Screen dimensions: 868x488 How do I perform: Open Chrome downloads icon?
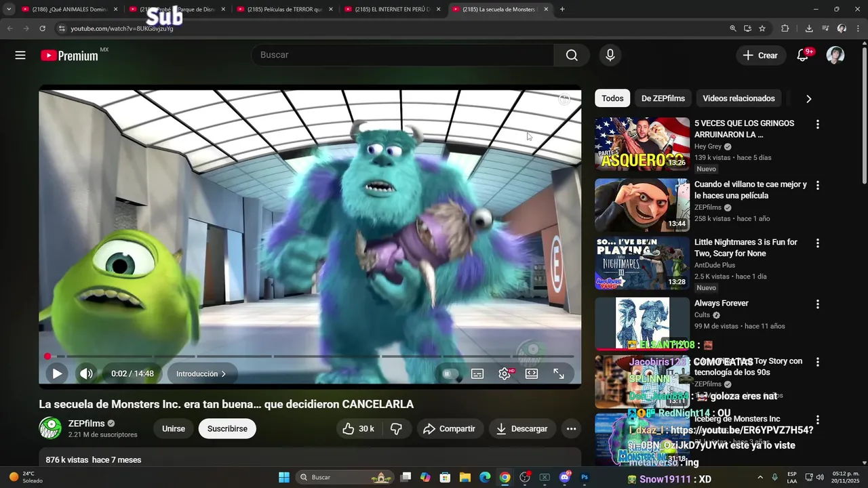(x=809, y=28)
